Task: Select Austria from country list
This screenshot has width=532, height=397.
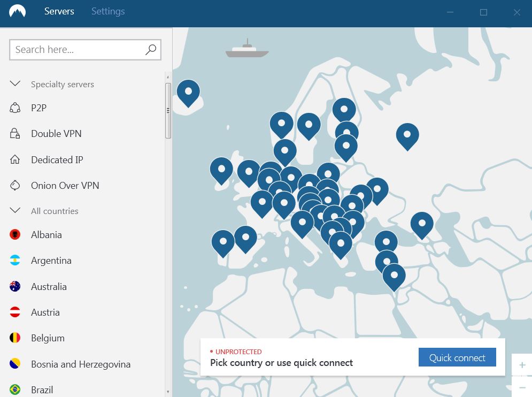Action: [x=45, y=312]
